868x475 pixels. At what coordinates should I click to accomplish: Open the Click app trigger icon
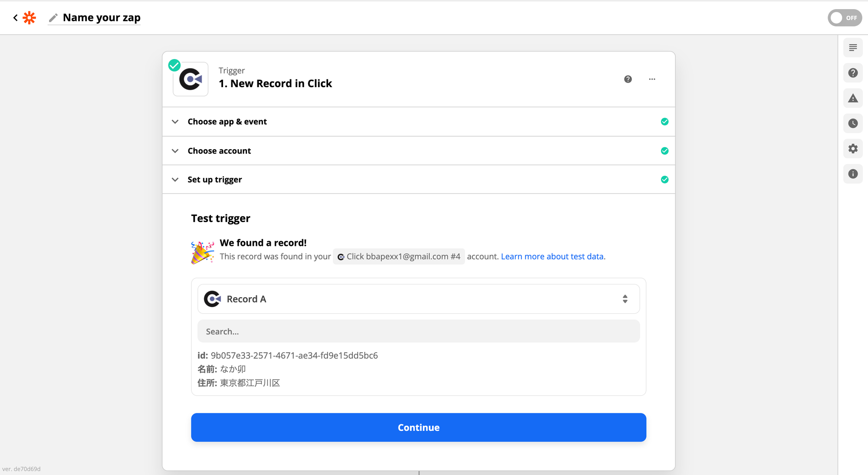pyautogui.click(x=191, y=79)
